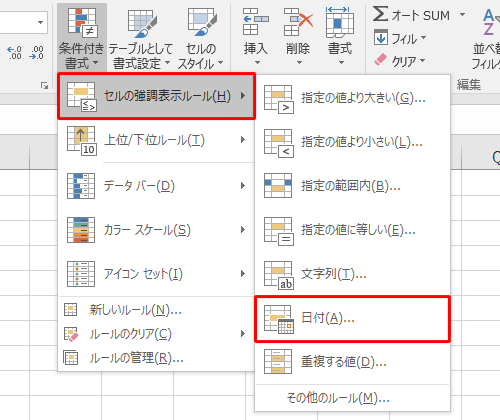
Task: Click the 書式 format cells icon
Action: [340, 22]
